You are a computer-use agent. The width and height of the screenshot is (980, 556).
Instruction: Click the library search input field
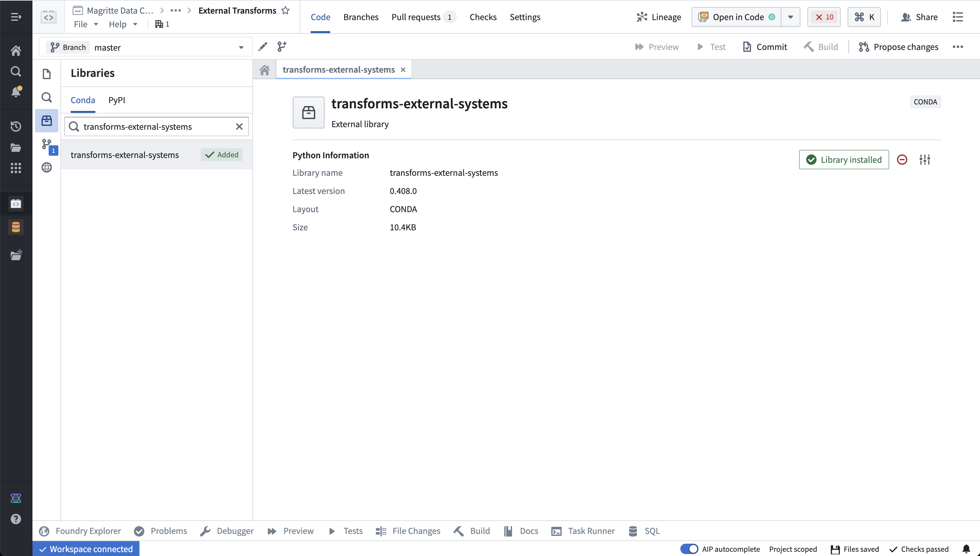157,127
